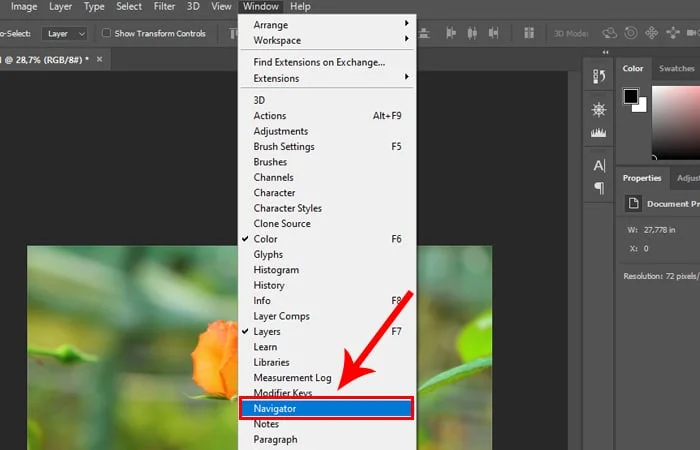The height and width of the screenshot is (450, 700).
Task: Open the View menu
Action: tap(221, 7)
